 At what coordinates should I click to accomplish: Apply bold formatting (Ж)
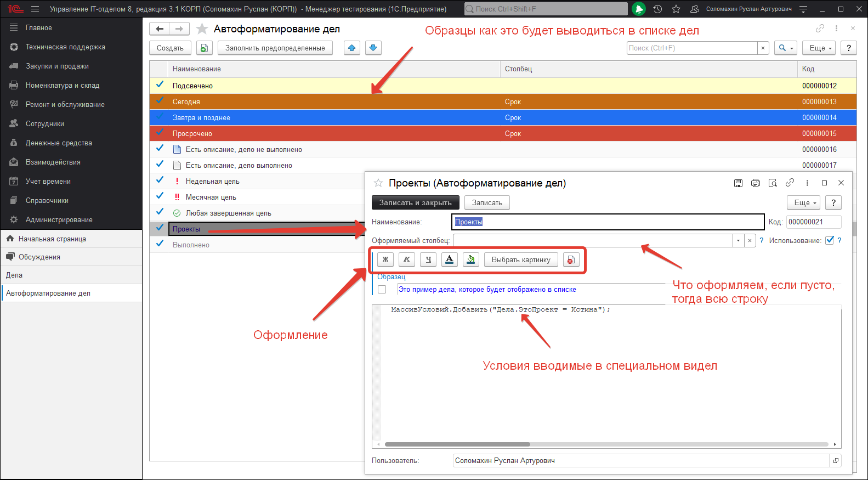click(x=385, y=259)
